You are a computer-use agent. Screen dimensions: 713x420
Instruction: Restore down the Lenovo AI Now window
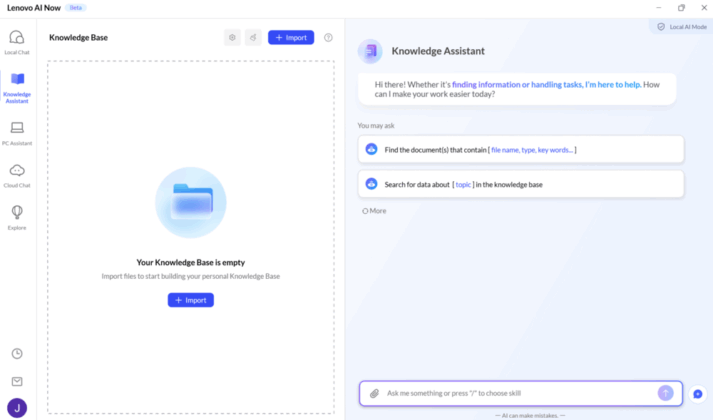[681, 8]
